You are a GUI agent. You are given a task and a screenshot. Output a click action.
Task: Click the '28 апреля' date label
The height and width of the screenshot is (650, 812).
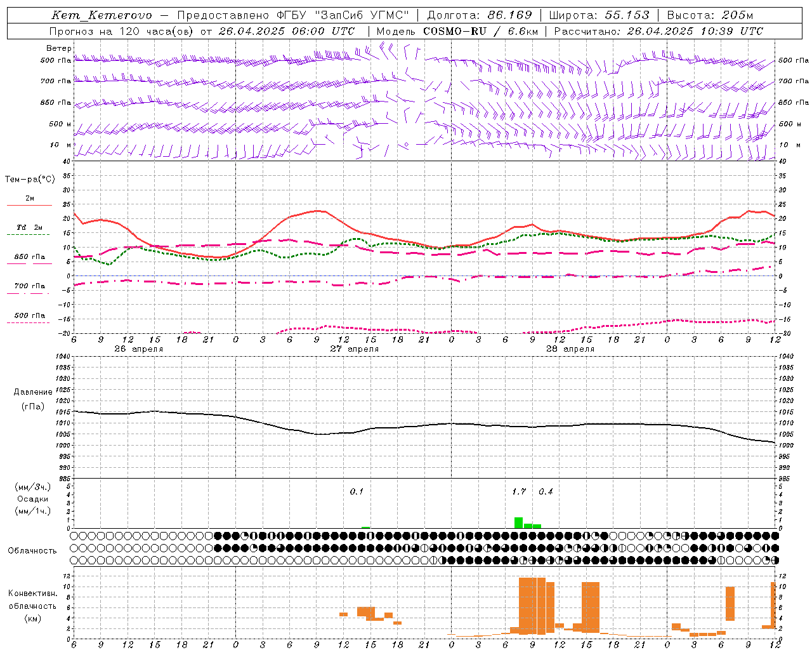570,349
